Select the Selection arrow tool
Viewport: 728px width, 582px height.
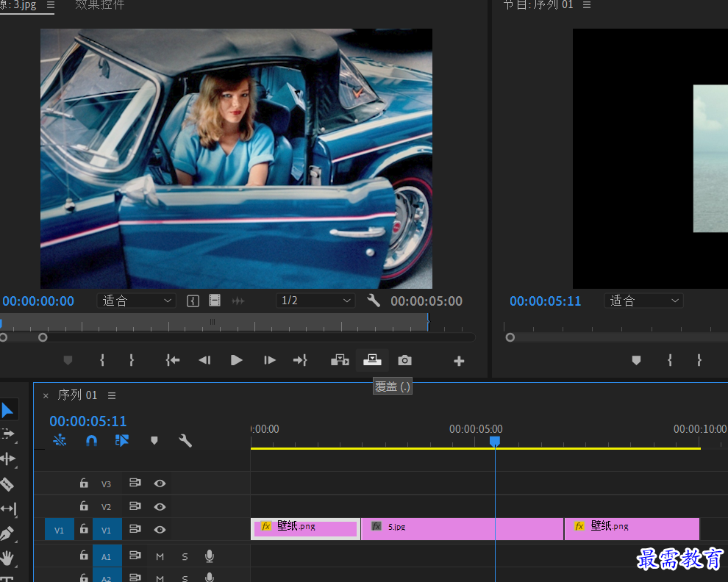pyautogui.click(x=7, y=410)
